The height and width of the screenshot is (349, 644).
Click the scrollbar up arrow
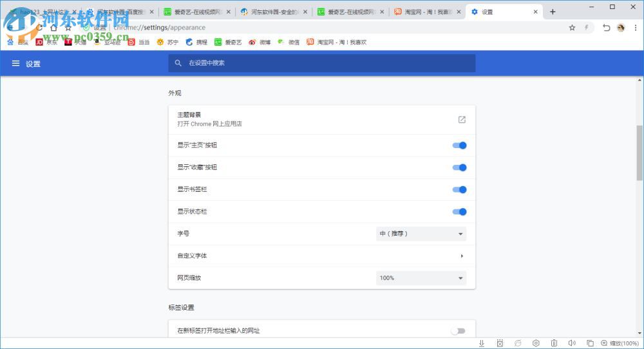639,80
